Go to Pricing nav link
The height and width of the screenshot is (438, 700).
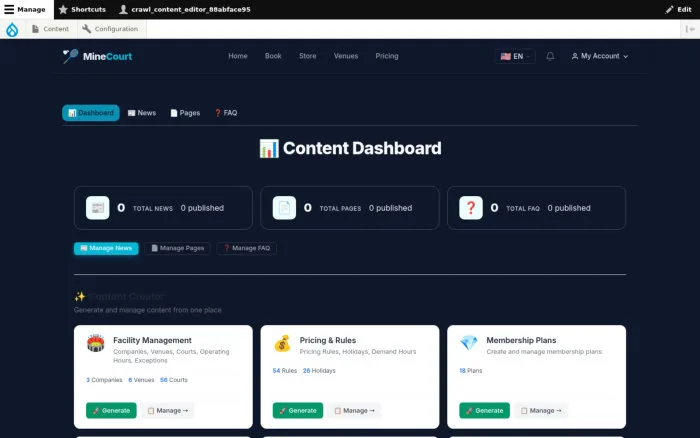(x=387, y=56)
